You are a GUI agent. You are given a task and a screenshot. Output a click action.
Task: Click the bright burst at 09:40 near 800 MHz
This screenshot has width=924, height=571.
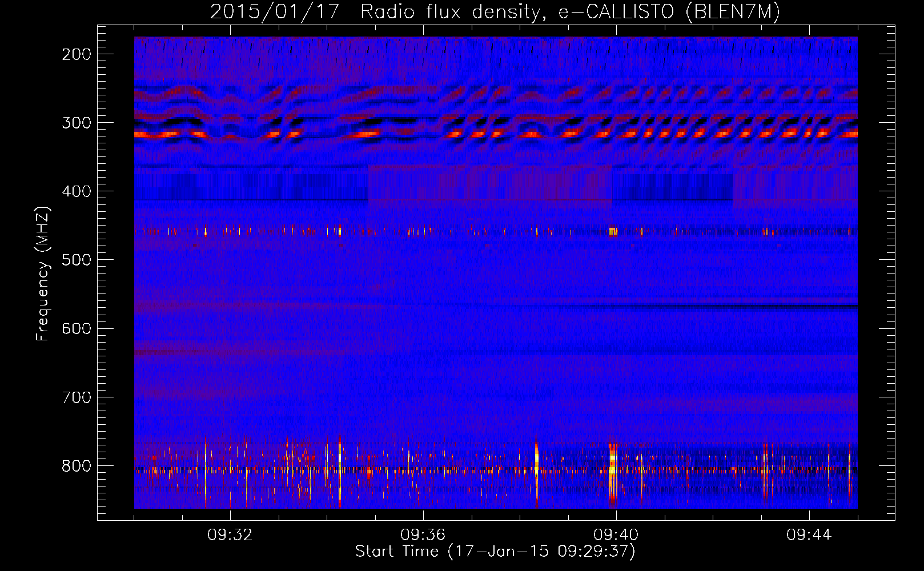[x=613, y=474]
